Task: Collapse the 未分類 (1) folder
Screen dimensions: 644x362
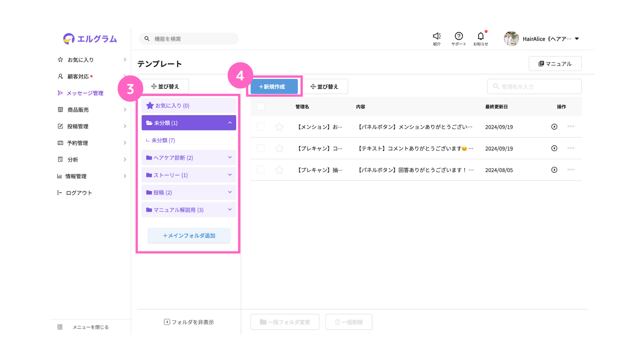Action: [x=230, y=123]
